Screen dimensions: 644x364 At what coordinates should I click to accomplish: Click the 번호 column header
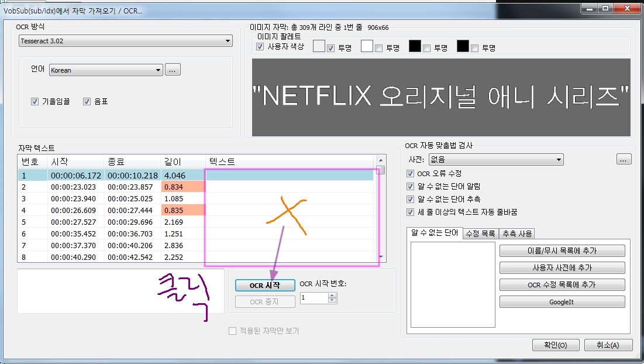click(x=32, y=162)
